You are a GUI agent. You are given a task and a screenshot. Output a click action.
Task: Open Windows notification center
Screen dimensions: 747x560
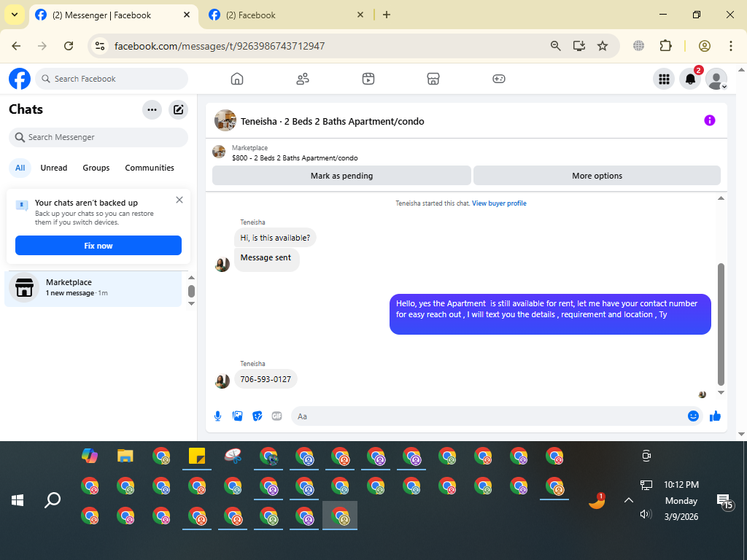(x=725, y=501)
